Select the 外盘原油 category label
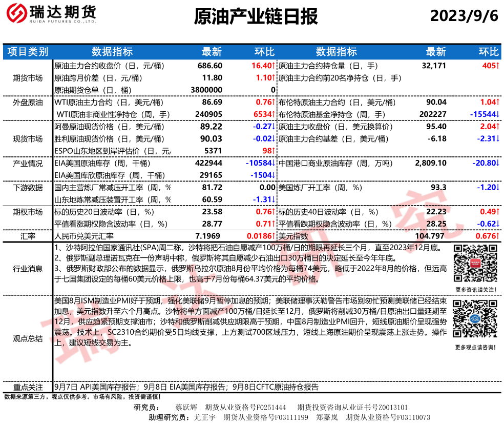This screenshot has width=504, height=423. click(28, 103)
